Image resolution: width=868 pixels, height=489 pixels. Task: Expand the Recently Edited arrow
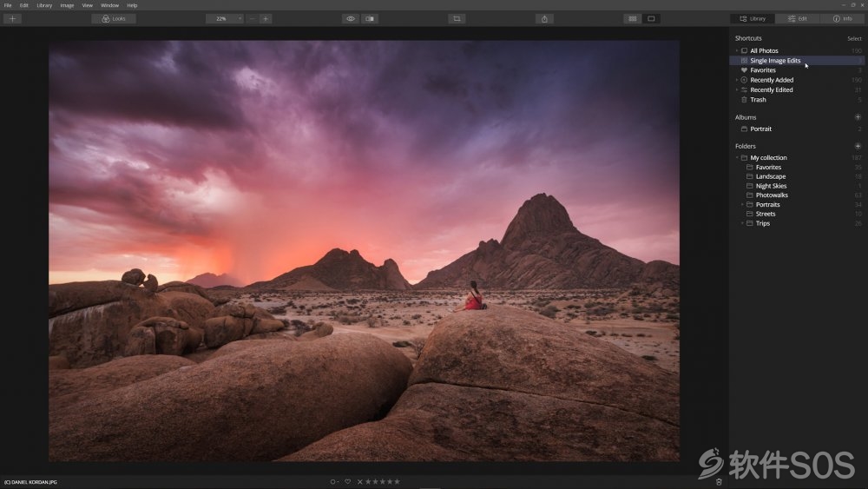coord(737,90)
